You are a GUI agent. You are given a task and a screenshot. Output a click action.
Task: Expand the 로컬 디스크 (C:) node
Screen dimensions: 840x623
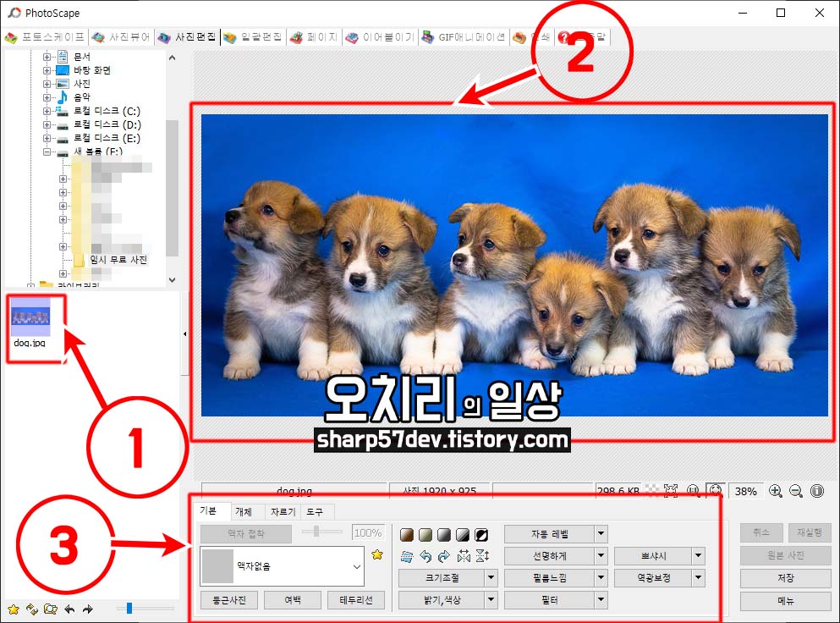click(47, 111)
